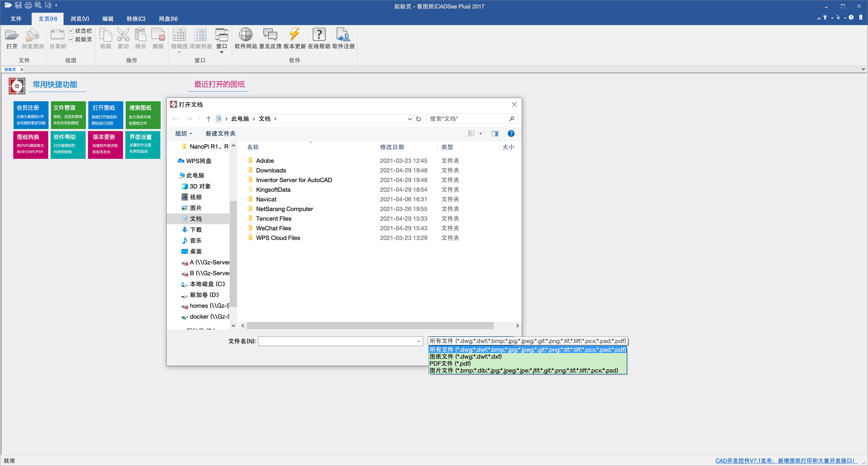Viewport: 868px width, 466px height.
Task: Click the 软件注册 registration icon
Action: (x=343, y=35)
